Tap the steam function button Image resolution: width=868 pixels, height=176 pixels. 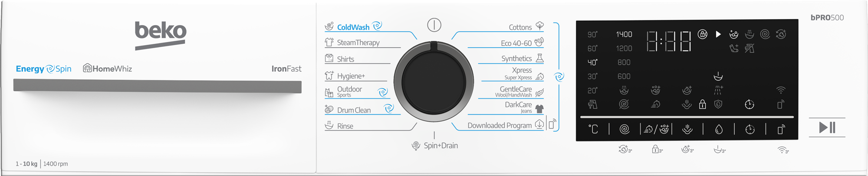coord(687,129)
